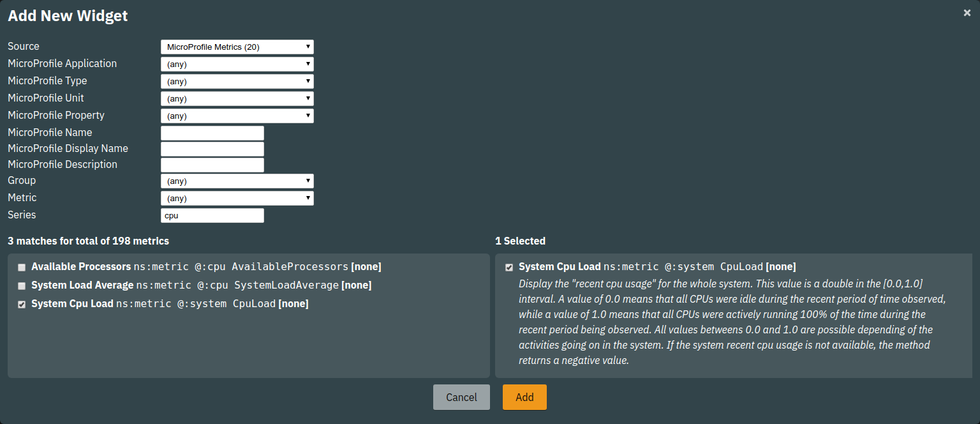
Task: Click inside the MicroProfile Description field
Action: point(212,165)
